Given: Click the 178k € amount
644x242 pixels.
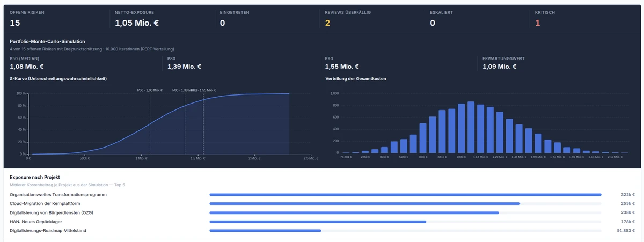Looking at the screenshot, I should [628, 221].
